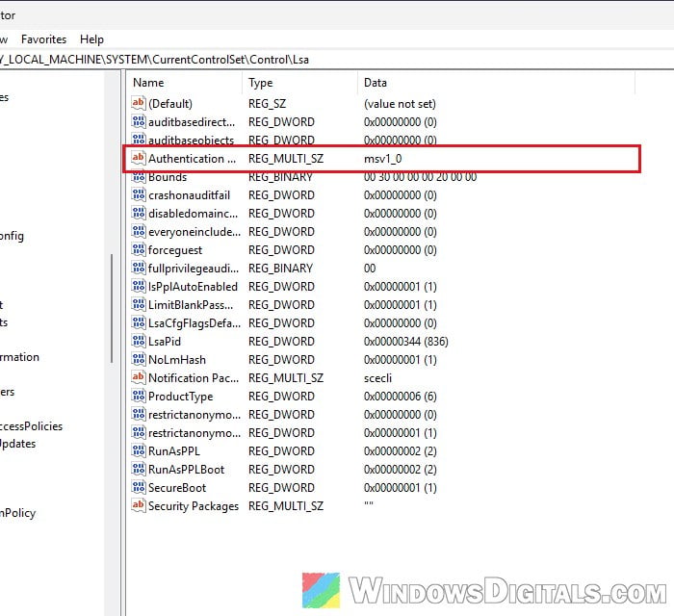Click the Bounds value name

pos(168,177)
